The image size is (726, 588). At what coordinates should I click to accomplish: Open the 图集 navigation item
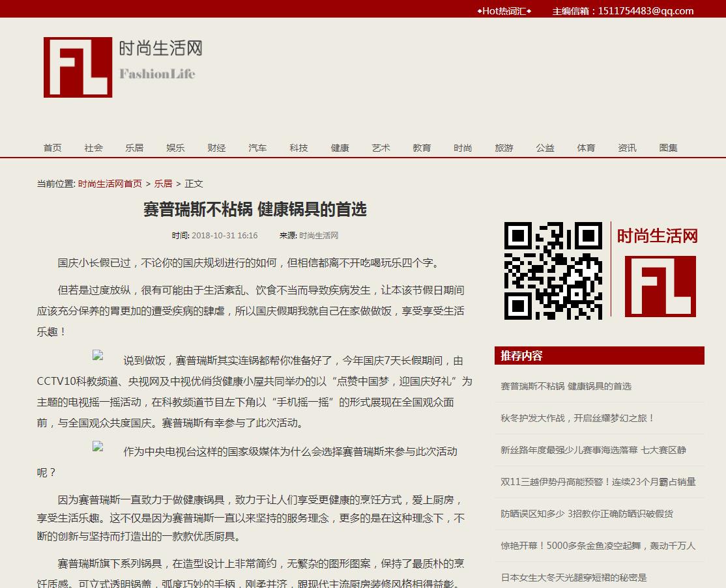[x=668, y=148]
